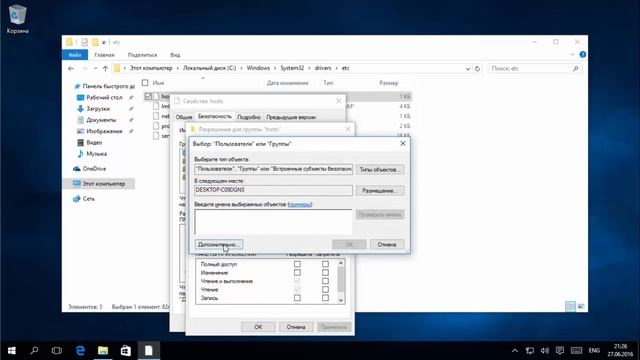Show hidden tray icons chevron
Viewport: 640px width, 360px height.
click(515, 351)
